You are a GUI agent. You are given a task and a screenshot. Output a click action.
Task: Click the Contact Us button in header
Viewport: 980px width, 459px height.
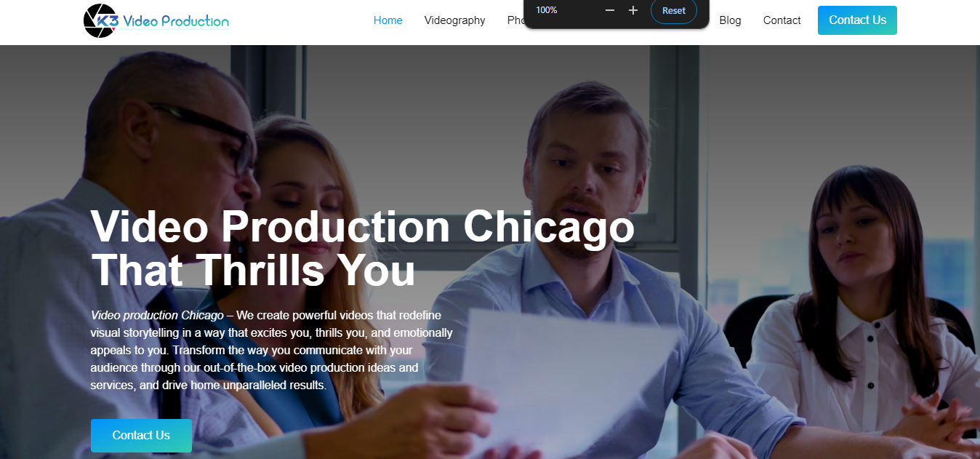click(857, 20)
